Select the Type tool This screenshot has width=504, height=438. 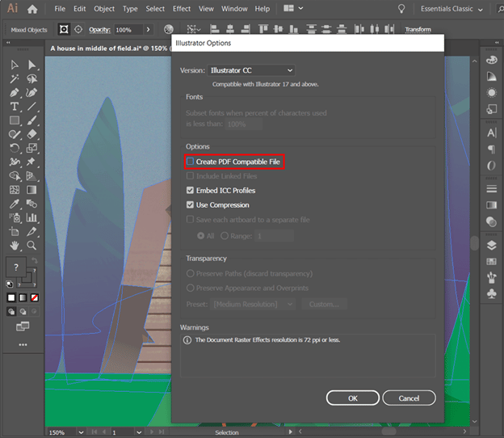coord(15,107)
